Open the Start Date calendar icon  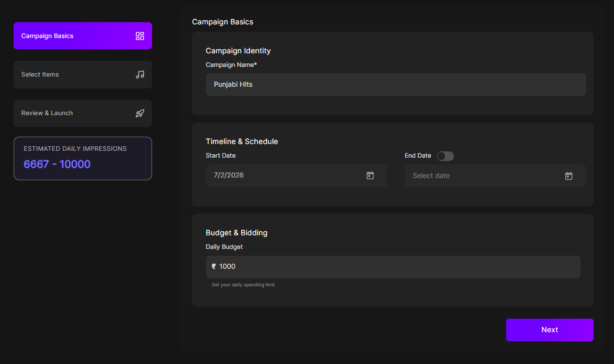click(370, 175)
